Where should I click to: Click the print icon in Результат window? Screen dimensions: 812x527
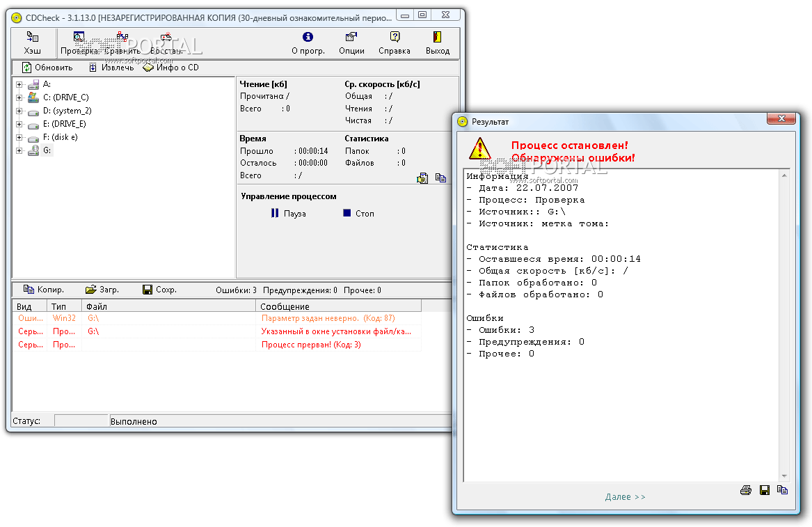click(x=746, y=490)
